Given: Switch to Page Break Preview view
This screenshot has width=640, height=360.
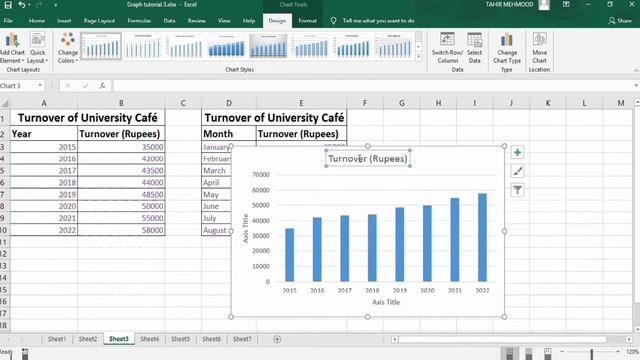Looking at the screenshot, I should [x=548, y=352].
